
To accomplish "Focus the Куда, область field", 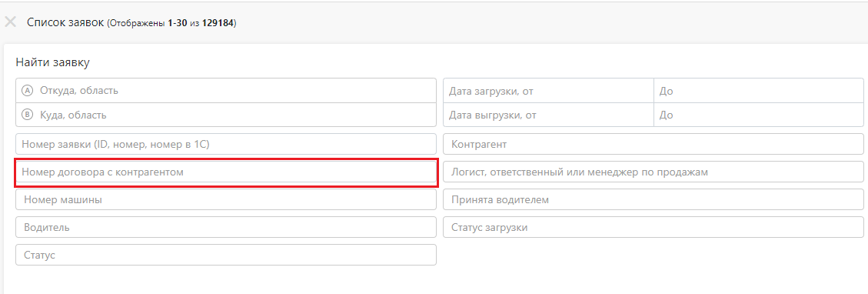I will click(x=226, y=115).
